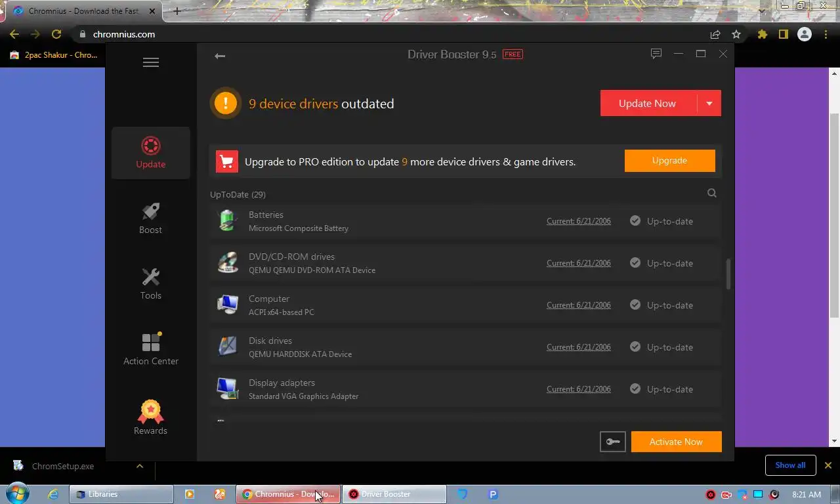Open the browser profile avatar
The width and height of the screenshot is (840, 504).
tap(804, 34)
